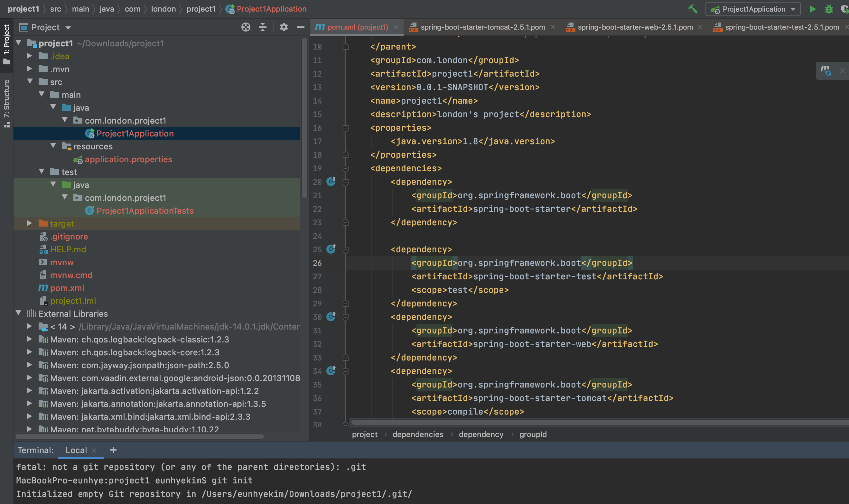Click Load Maven Changes floating icon

point(826,70)
